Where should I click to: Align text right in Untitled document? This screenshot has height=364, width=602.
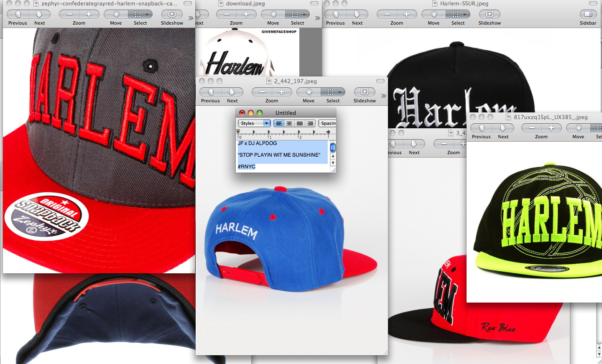[310, 123]
